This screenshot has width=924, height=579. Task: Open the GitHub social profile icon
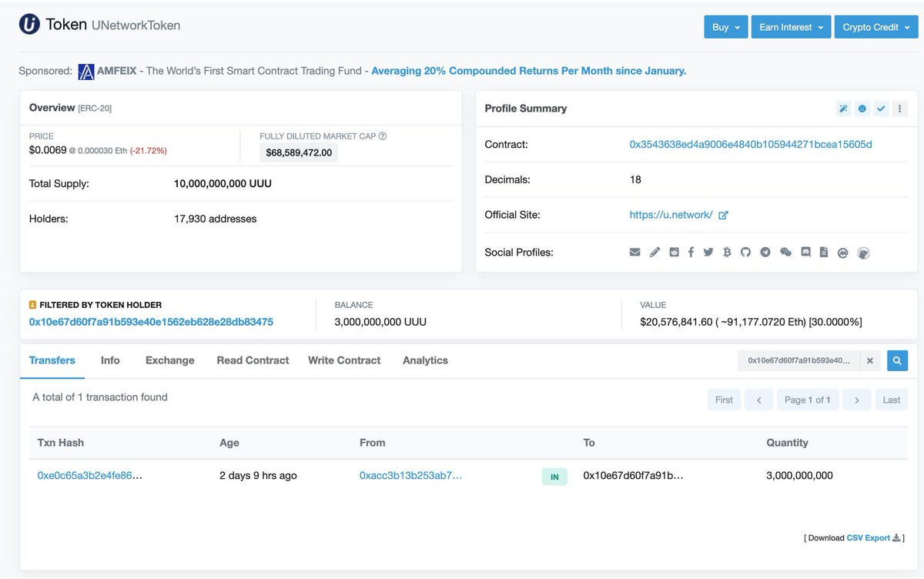click(745, 252)
